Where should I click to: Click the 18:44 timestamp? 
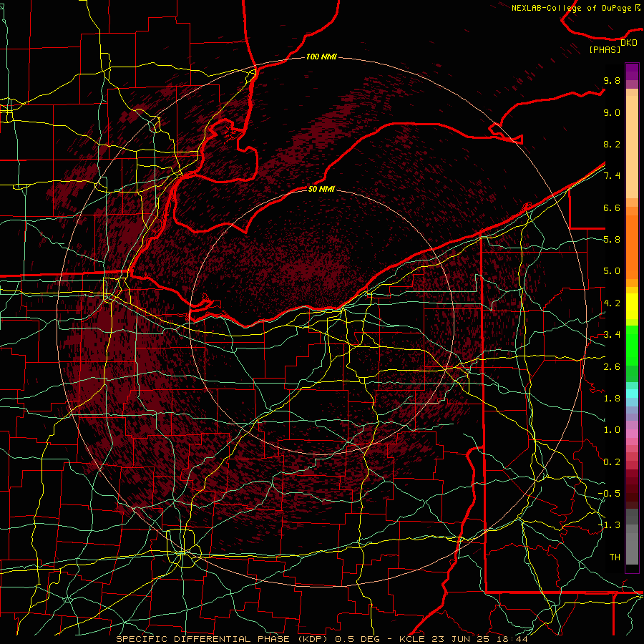point(512,639)
